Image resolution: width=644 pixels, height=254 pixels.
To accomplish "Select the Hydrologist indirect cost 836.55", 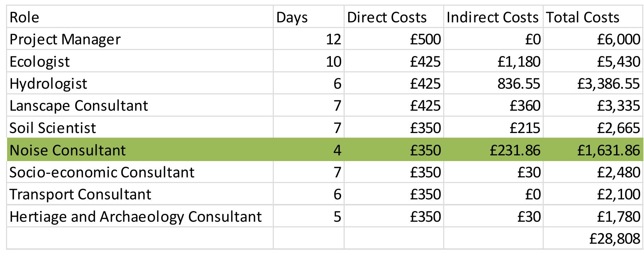I will point(493,83).
